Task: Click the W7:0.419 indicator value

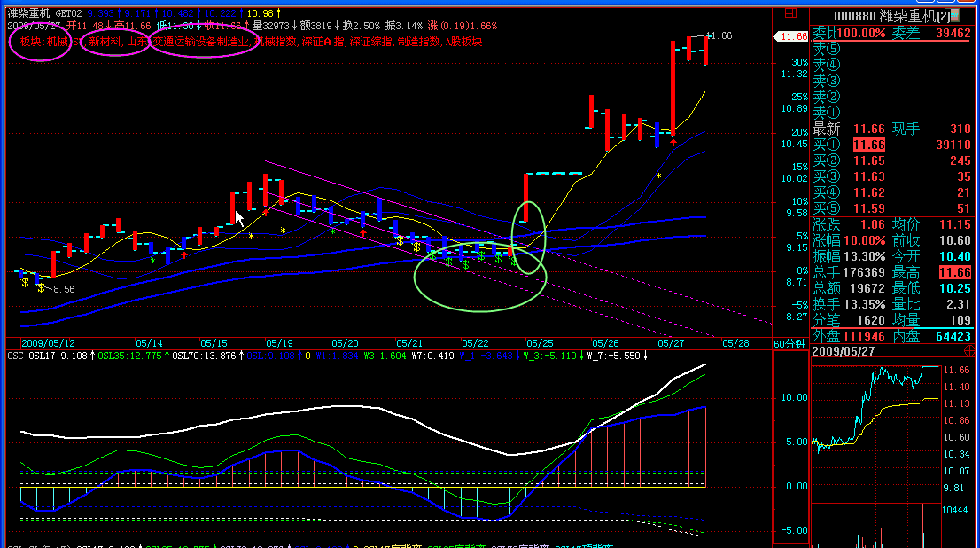Action: [x=432, y=356]
